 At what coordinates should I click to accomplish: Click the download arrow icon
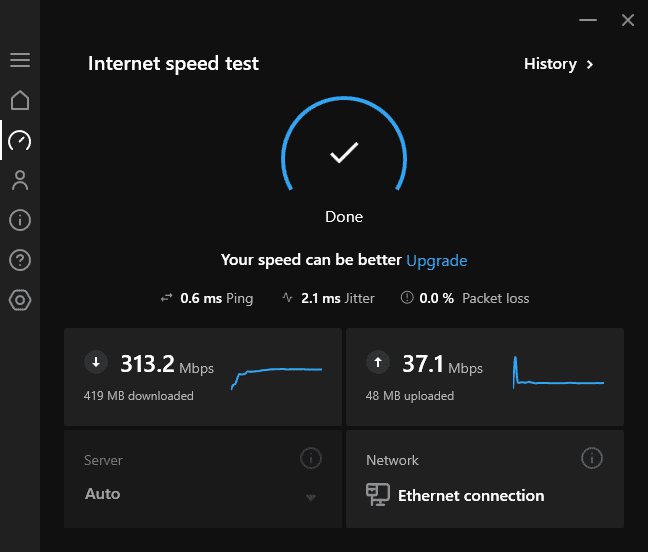96,363
